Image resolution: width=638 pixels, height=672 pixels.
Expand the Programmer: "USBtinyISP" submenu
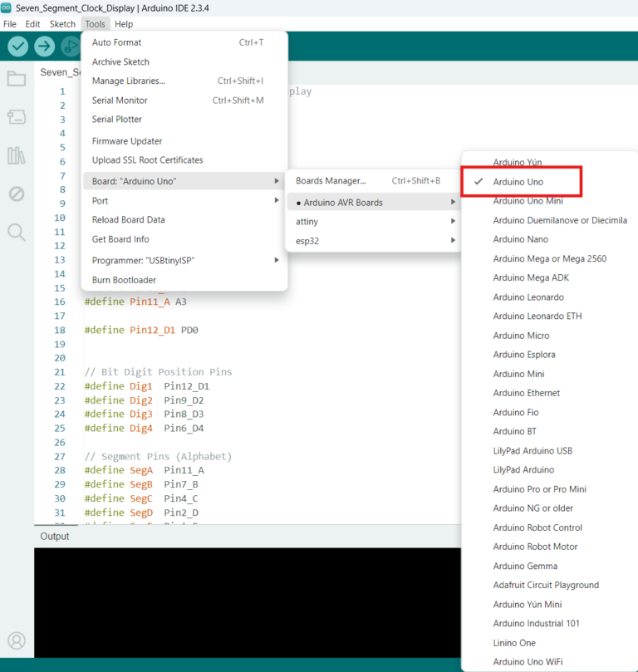pos(184,260)
